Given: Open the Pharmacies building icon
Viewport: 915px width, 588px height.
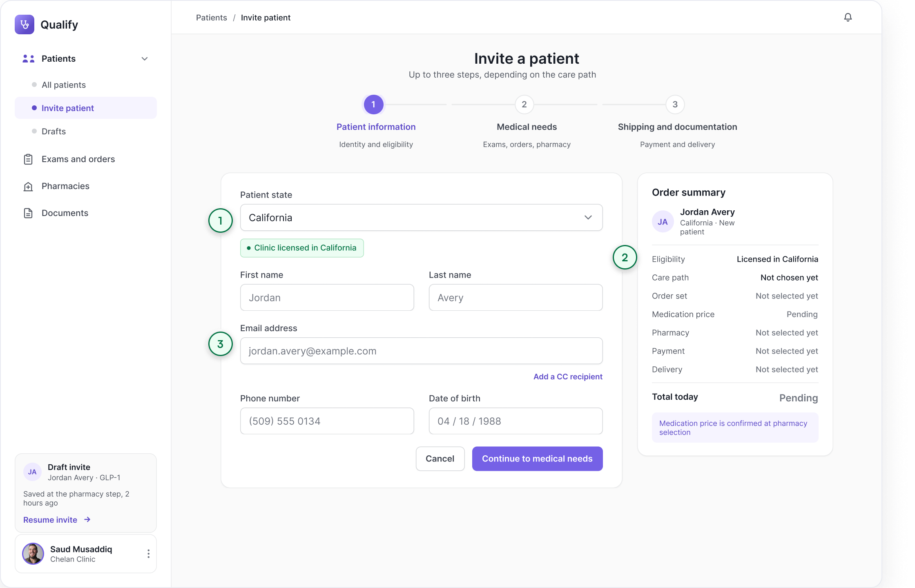Looking at the screenshot, I should (28, 186).
